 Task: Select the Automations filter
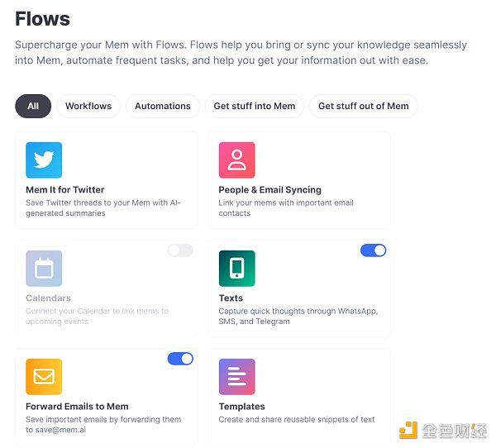(x=163, y=106)
